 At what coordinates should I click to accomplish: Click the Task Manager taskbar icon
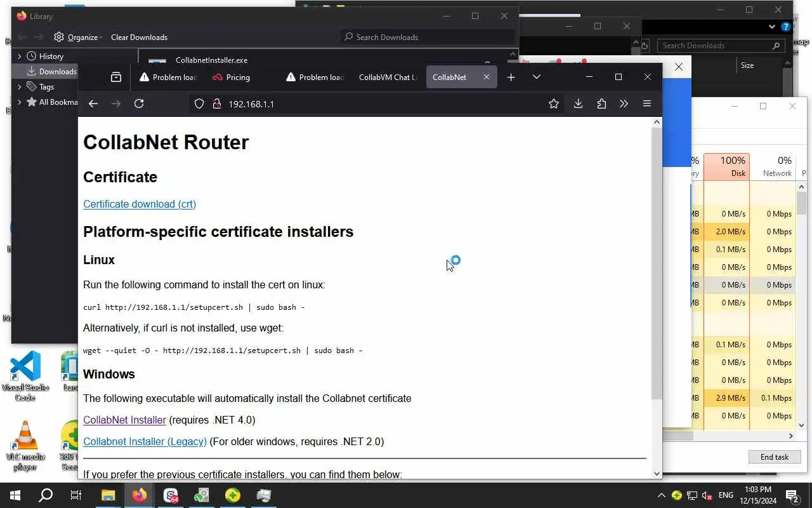click(264, 495)
